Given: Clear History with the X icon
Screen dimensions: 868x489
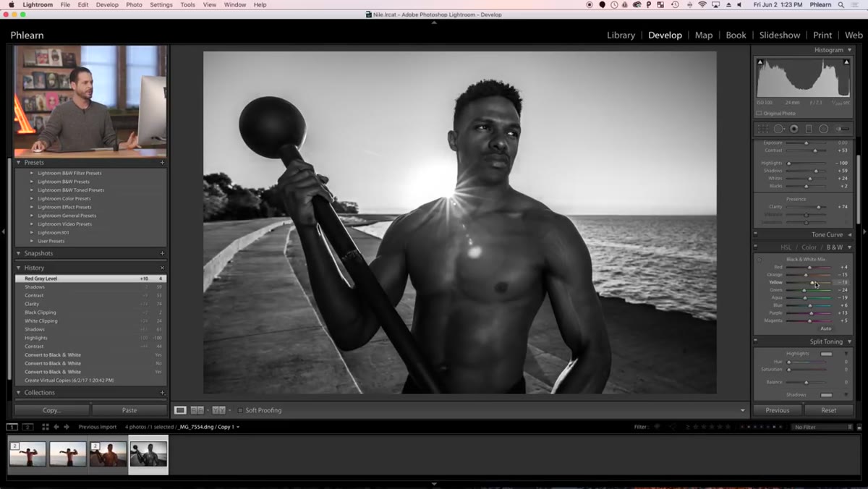Looking at the screenshot, I should coord(162,268).
